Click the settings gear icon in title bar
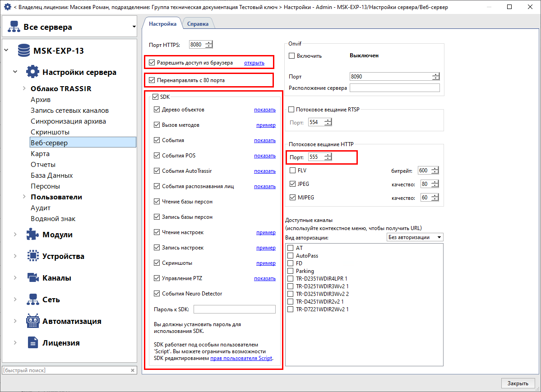 tap(7, 7)
